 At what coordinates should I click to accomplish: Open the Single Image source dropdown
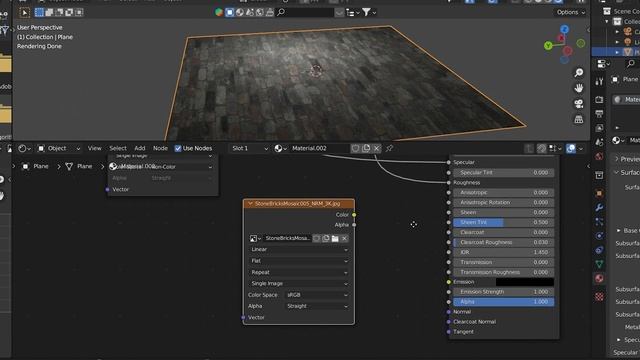[299, 284]
